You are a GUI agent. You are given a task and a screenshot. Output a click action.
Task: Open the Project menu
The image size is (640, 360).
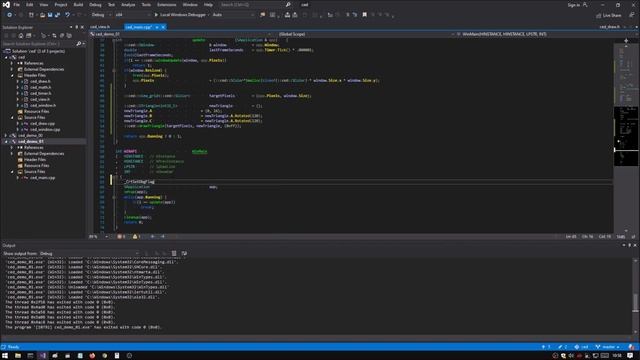pos(60,5)
